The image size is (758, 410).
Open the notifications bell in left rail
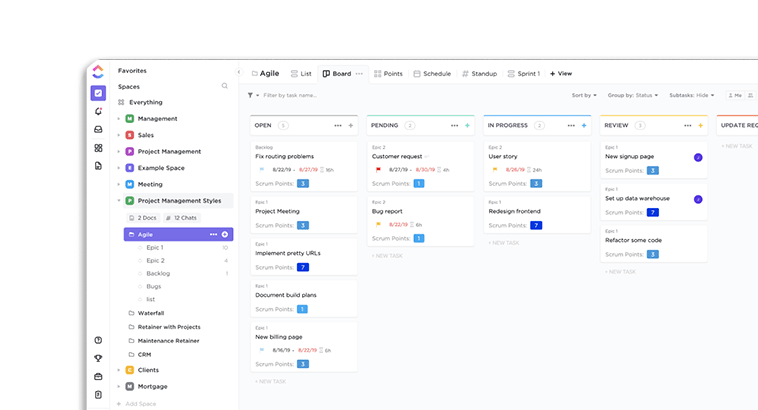point(98,111)
